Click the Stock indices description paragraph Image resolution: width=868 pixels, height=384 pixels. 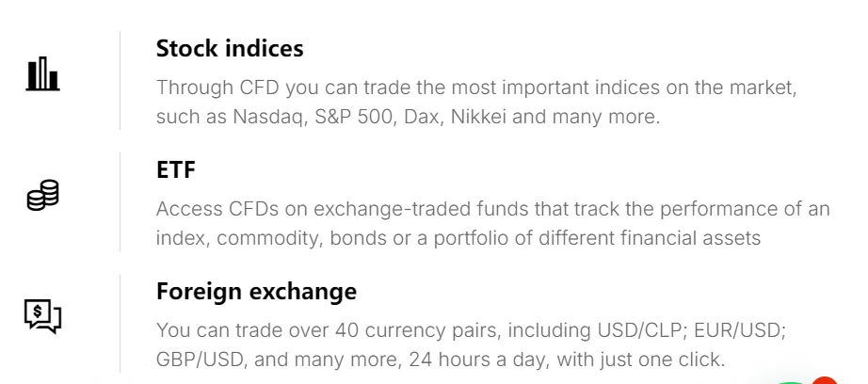[x=476, y=103]
